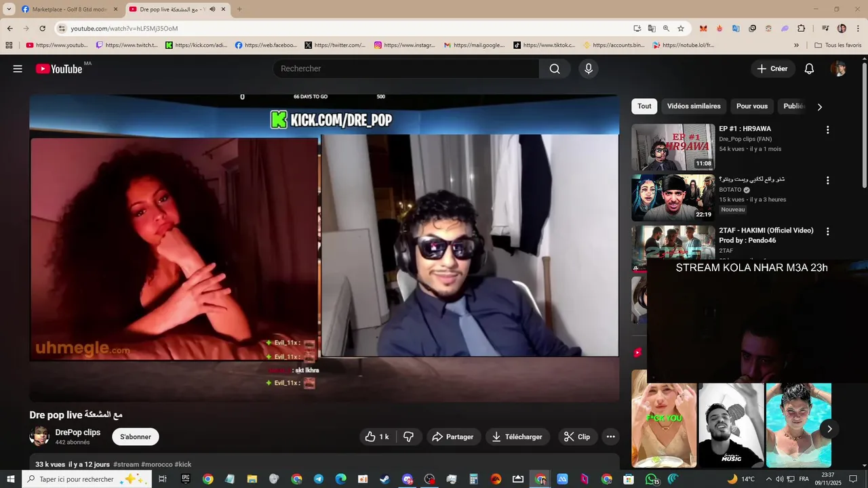Open the MetaMask fox extension icon
The width and height of the screenshot is (868, 488).
point(703,28)
